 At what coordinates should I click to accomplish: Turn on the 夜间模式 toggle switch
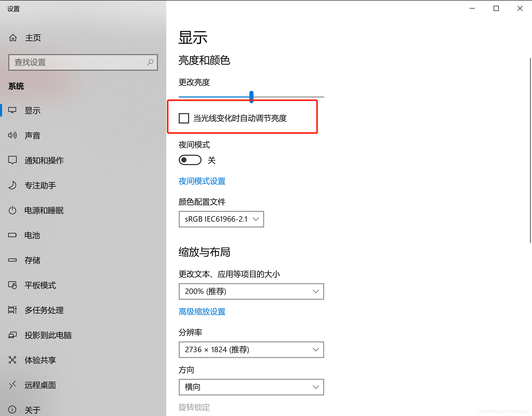(x=190, y=160)
